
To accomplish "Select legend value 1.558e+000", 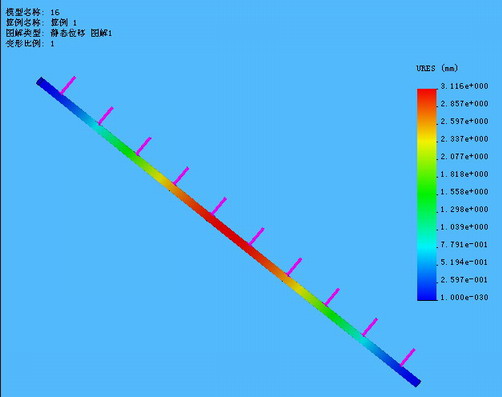I will pyautogui.click(x=464, y=192).
